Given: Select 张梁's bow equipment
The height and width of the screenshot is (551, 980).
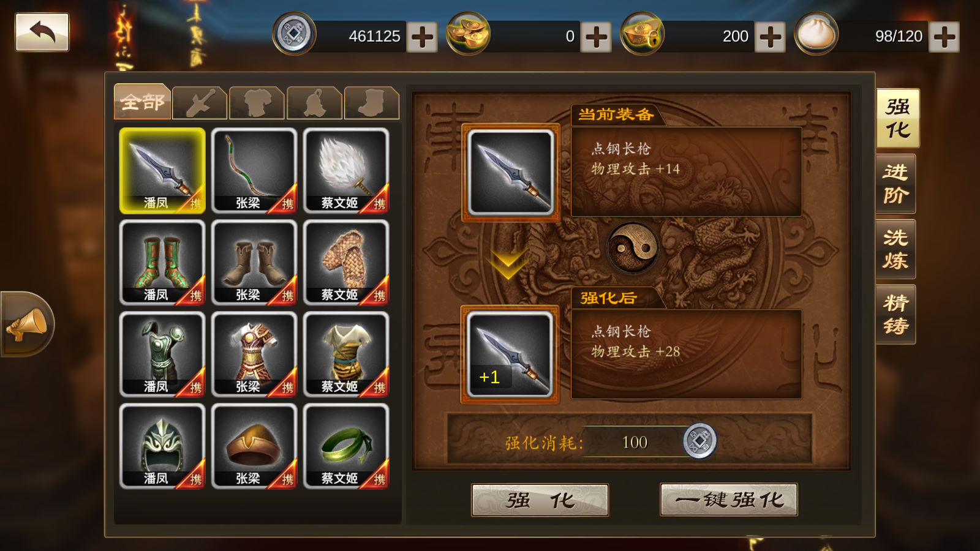Looking at the screenshot, I should click(x=254, y=171).
